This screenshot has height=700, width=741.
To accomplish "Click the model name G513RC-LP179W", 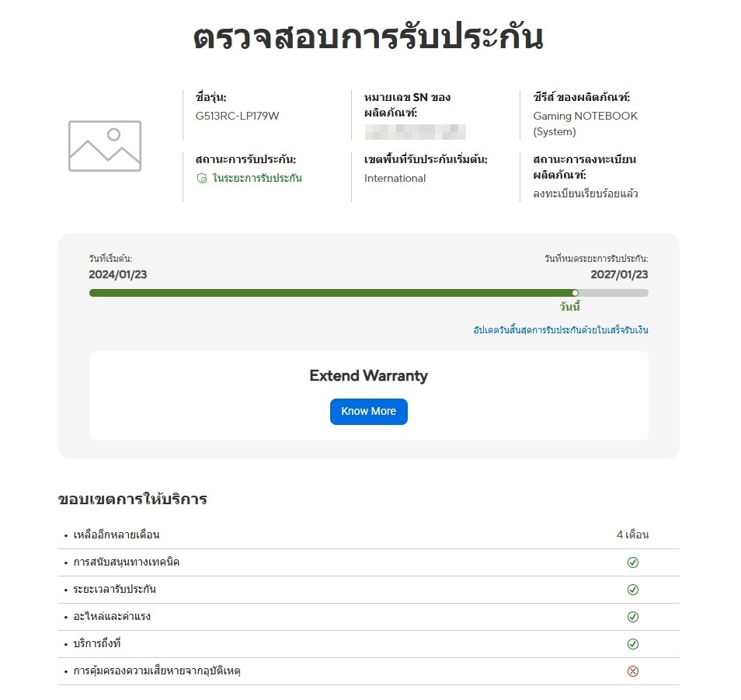I will (x=237, y=116).
